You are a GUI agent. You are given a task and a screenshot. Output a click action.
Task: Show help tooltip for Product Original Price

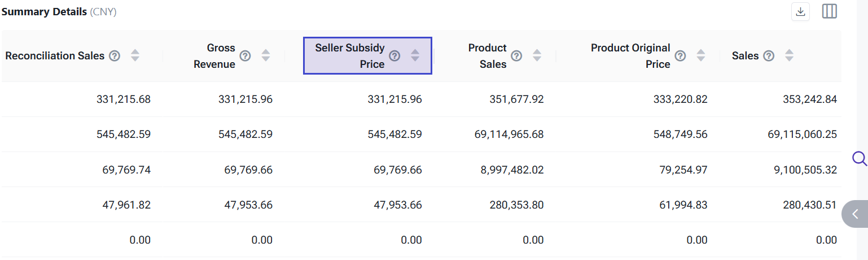[681, 55]
